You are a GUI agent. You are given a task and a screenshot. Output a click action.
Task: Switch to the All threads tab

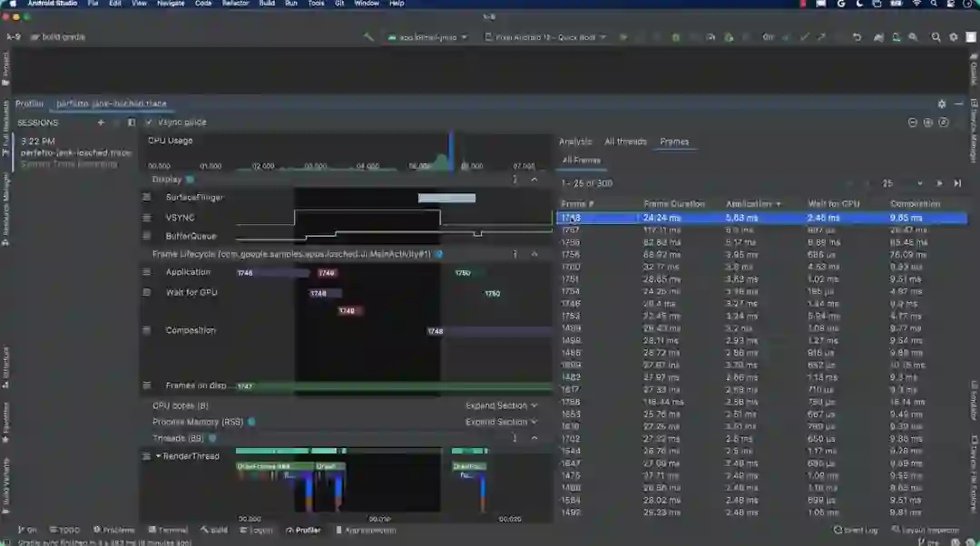point(625,141)
